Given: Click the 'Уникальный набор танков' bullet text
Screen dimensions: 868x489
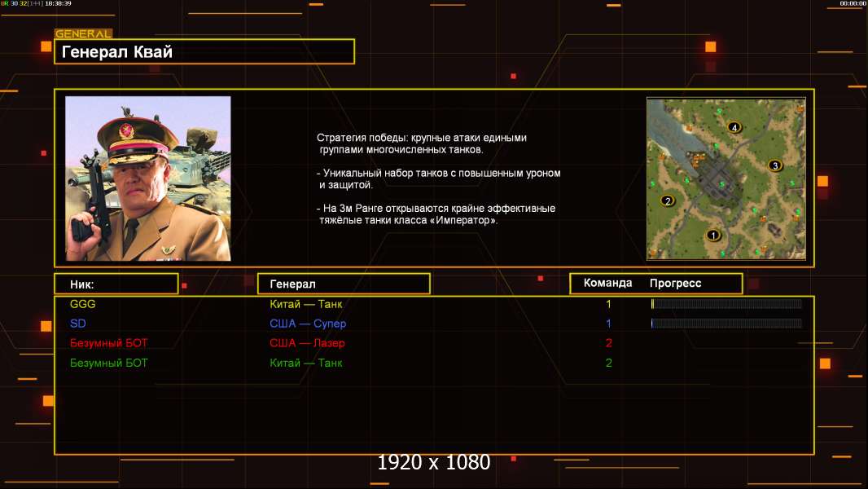Looking at the screenshot, I should coord(438,178).
